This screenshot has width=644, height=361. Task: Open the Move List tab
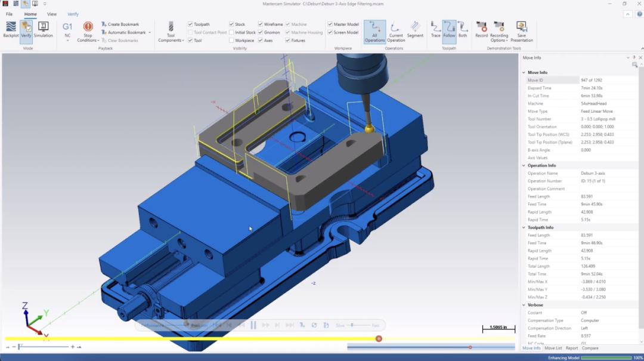[x=553, y=348]
